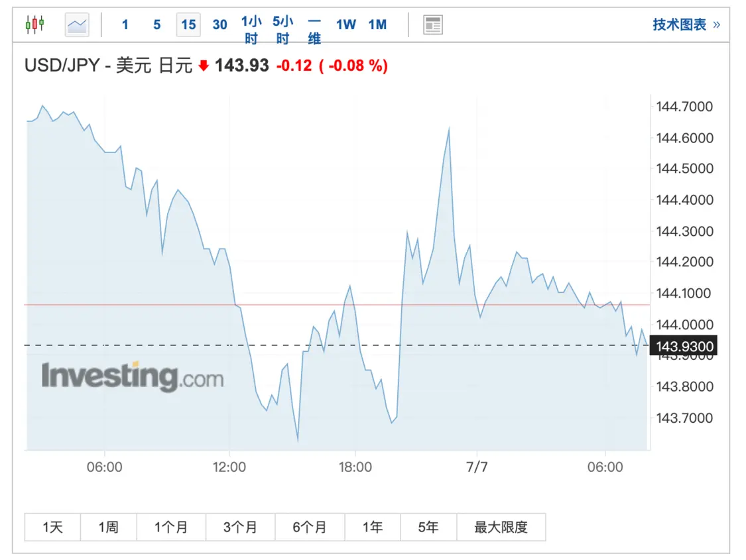
Task: Select the 5-minute interval
Action: (x=157, y=25)
